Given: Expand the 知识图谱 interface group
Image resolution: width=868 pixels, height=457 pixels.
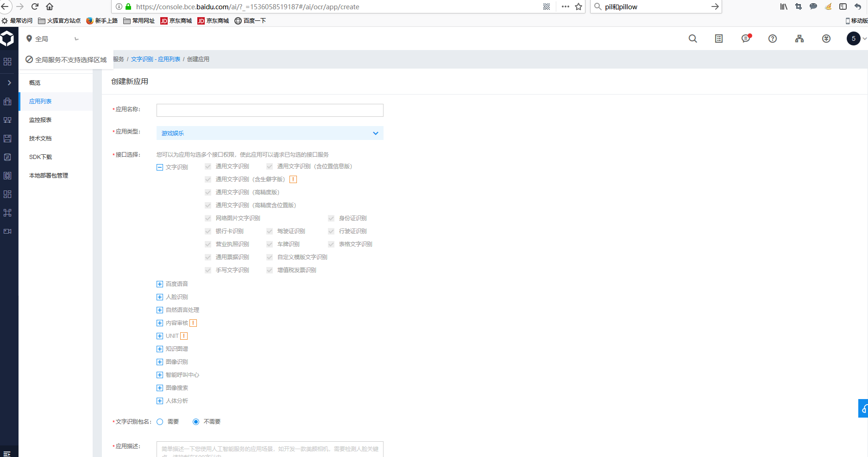Looking at the screenshot, I should pos(160,349).
